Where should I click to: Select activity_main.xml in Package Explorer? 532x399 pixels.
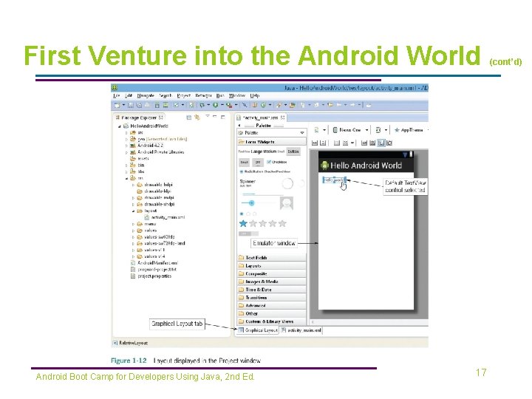165,217
